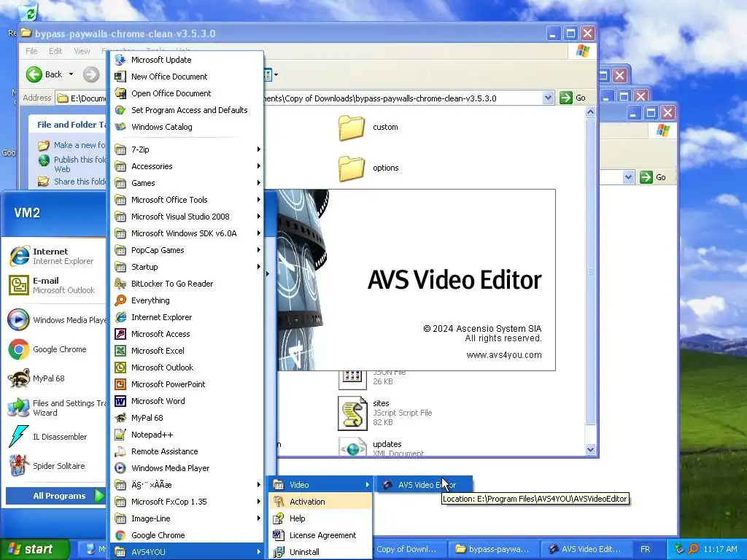Viewport: 747px width, 560px height.
Task: Click the Everything search tray icon
Action: point(693,549)
